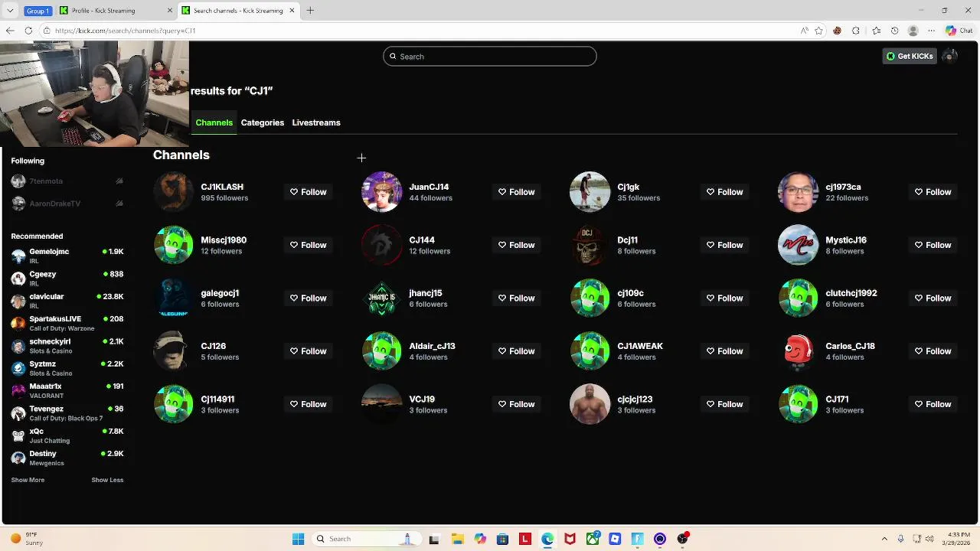Open the CJ1KLASH channel avatar
The width and height of the screenshot is (980, 551).
coord(174,192)
